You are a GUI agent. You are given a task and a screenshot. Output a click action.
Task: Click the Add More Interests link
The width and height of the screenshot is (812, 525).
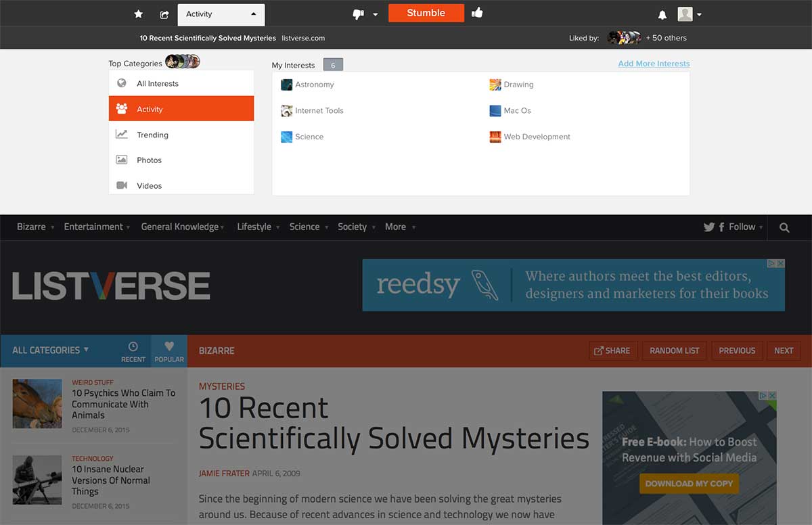(654, 64)
